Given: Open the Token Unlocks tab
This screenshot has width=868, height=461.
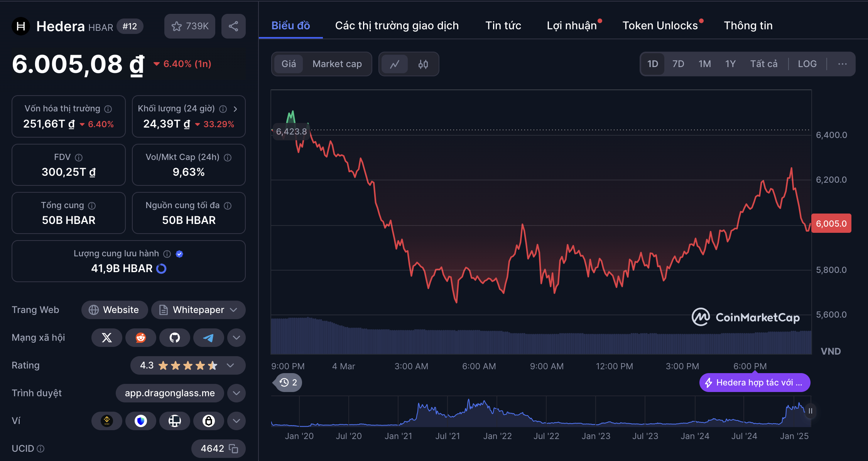Looking at the screenshot, I should coord(660,25).
